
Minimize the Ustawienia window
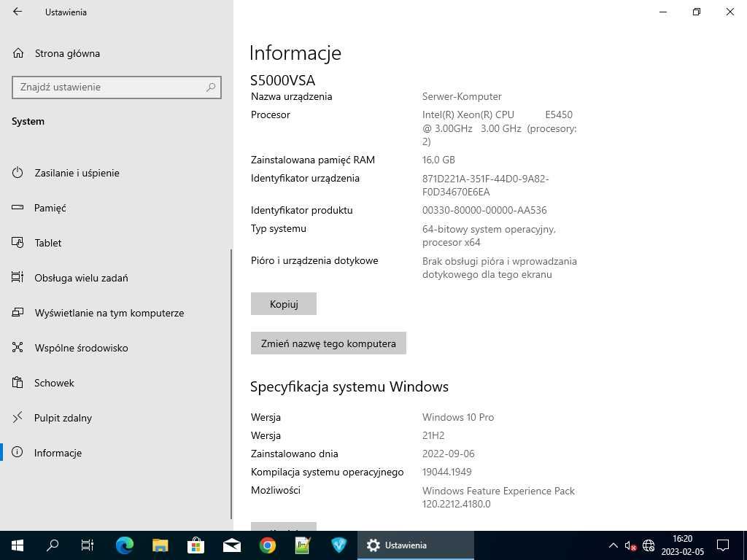point(663,12)
